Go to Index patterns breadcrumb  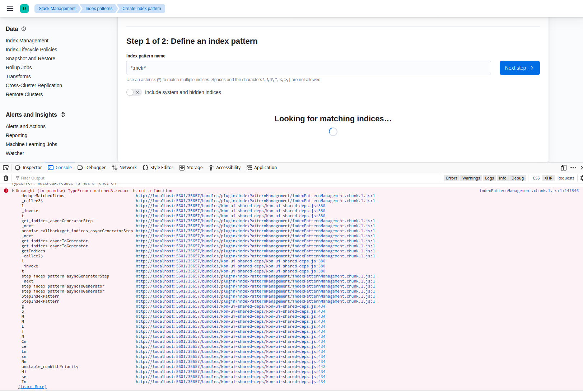99,9
